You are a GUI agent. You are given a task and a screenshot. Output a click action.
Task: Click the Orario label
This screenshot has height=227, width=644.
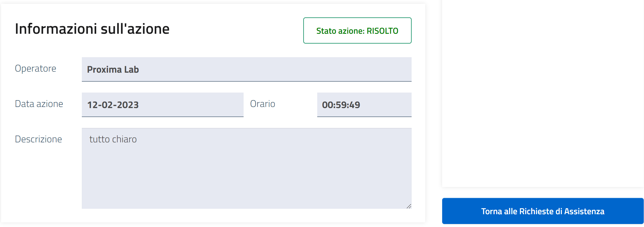[x=262, y=104]
